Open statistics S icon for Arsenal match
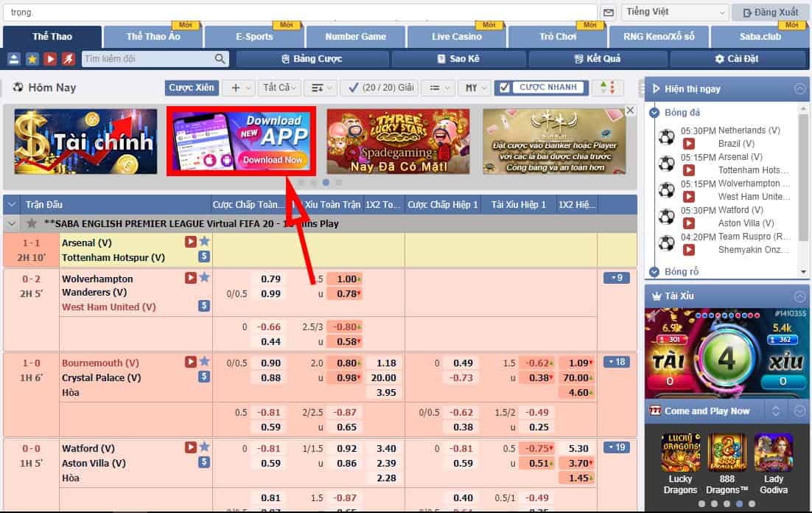812x513 pixels. [x=204, y=256]
